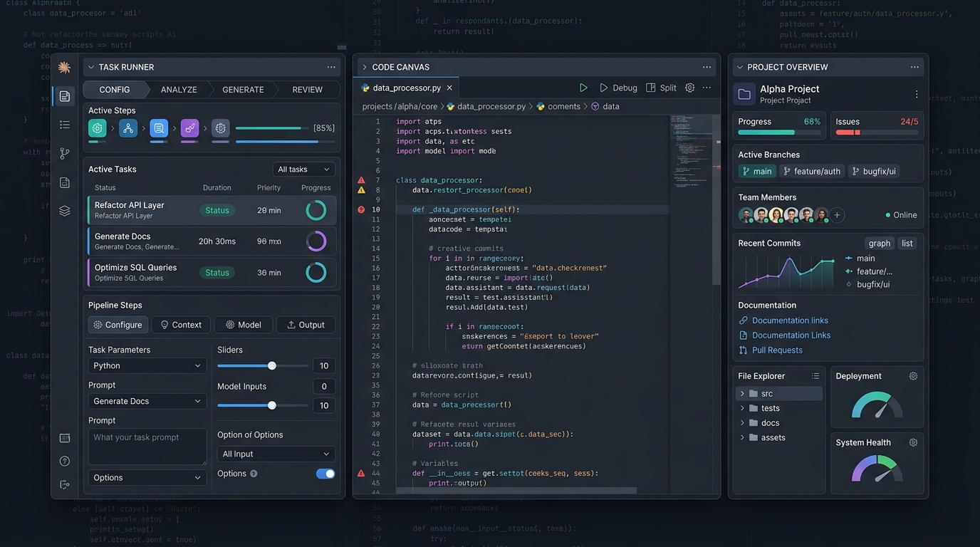The width and height of the screenshot is (980, 547).
Task: Open the help question mark sidebar icon
Action: [65, 461]
